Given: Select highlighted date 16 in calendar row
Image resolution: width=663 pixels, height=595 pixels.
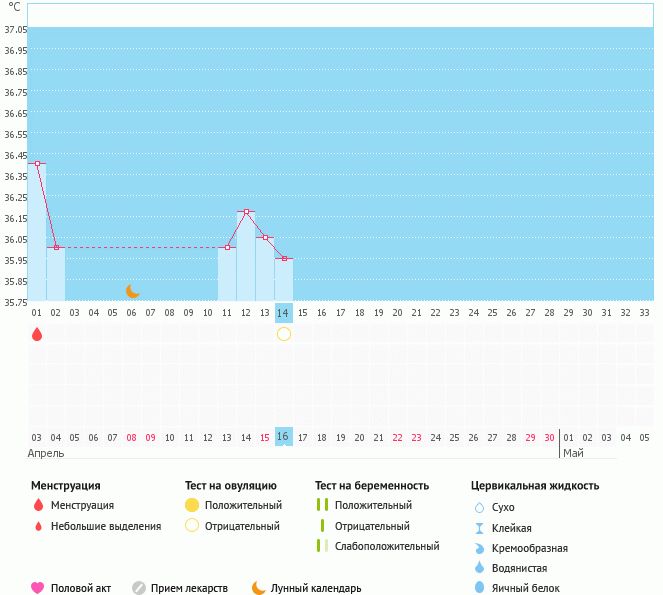Looking at the screenshot, I should 284,437.
